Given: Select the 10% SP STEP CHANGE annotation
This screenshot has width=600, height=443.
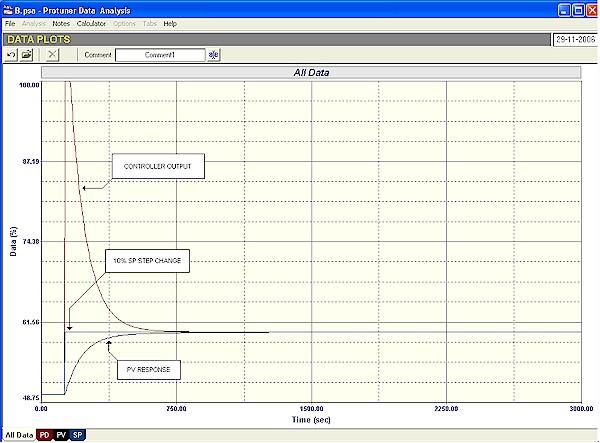Looking at the screenshot, I should pos(147,261).
